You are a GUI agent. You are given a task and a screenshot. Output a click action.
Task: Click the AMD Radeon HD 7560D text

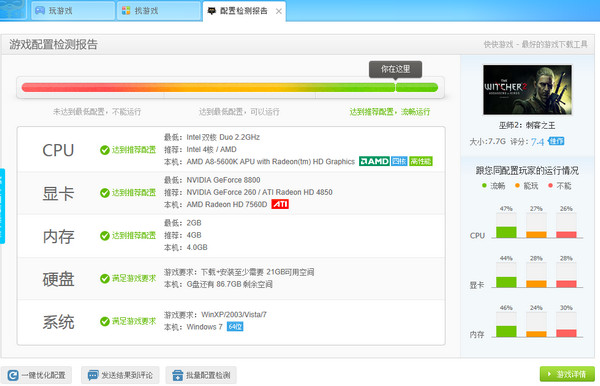(x=227, y=204)
